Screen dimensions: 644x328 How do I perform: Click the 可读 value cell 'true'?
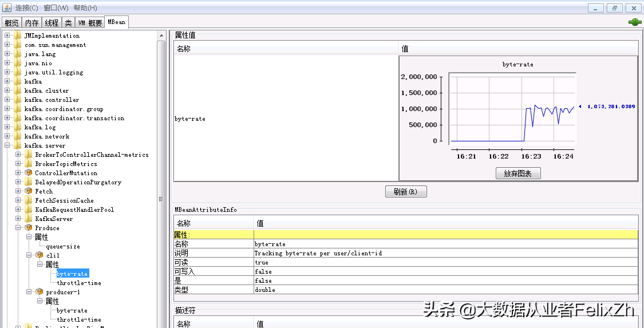[x=446, y=262]
